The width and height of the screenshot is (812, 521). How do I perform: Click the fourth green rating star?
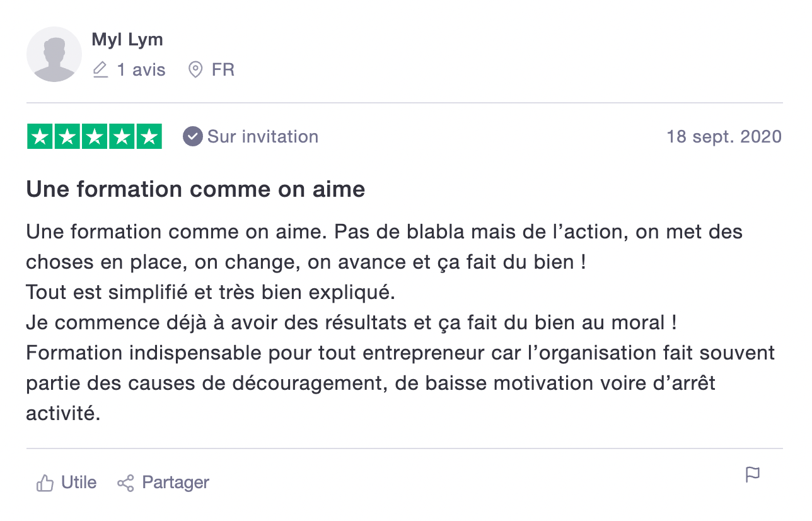(122, 137)
